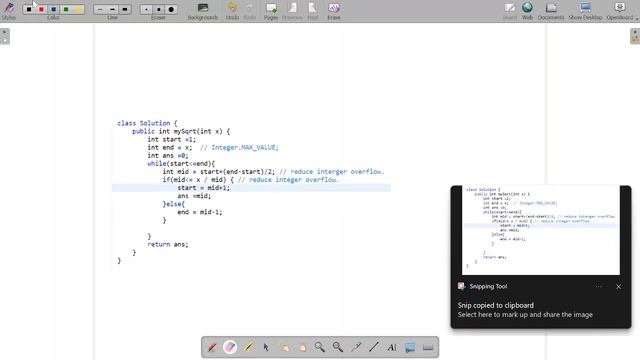Open the Stylus toolbar option
Viewport: 640px width, 360px height.
pyautogui.click(x=9, y=11)
